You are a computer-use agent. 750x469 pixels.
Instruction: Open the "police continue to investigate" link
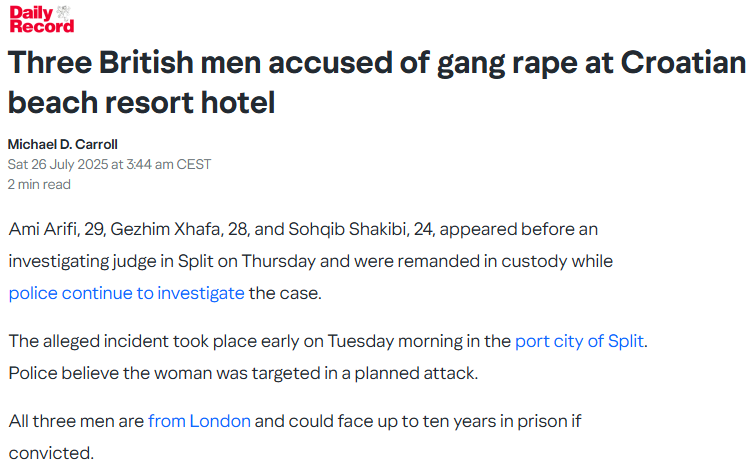click(126, 293)
